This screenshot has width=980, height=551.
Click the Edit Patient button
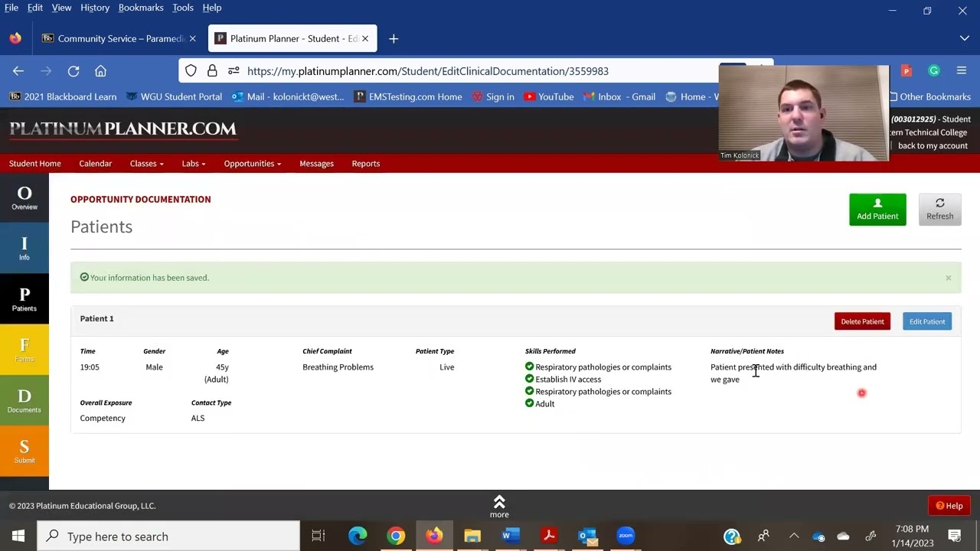point(926,321)
